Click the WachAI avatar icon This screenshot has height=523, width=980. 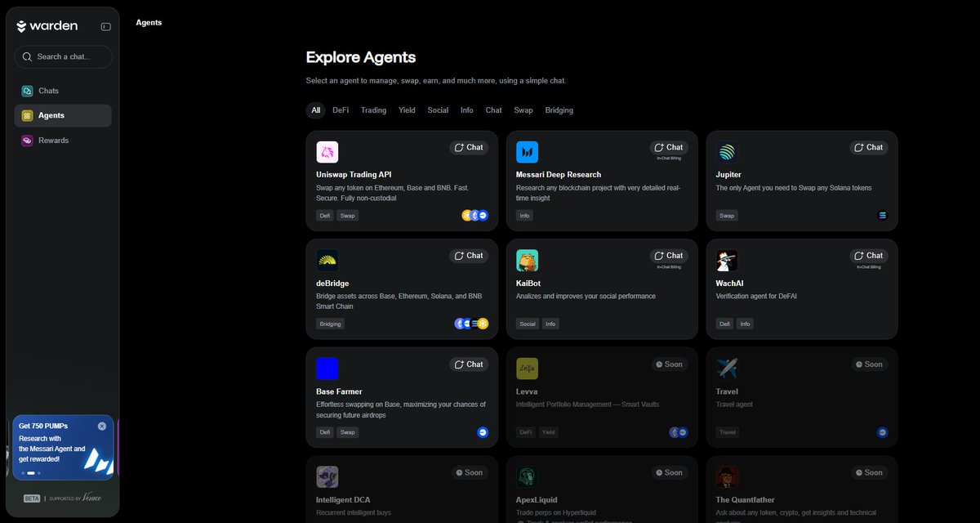pyautogui.click(x=727, y=261)
